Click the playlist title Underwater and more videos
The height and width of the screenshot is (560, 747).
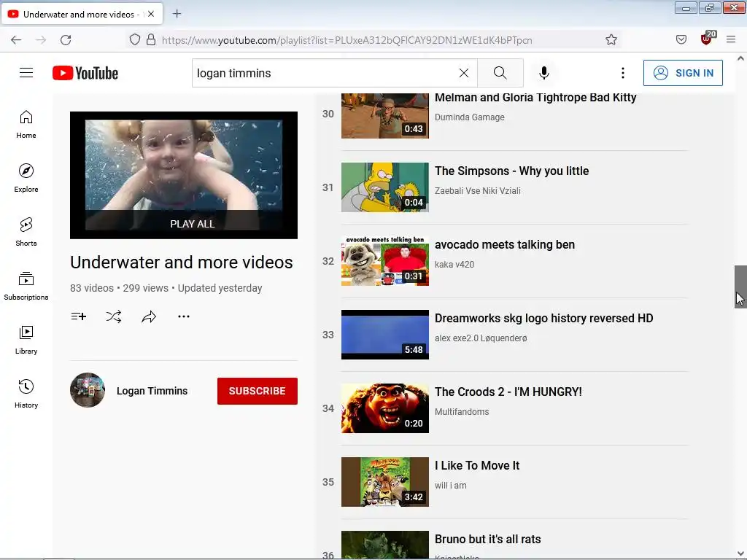182,262
